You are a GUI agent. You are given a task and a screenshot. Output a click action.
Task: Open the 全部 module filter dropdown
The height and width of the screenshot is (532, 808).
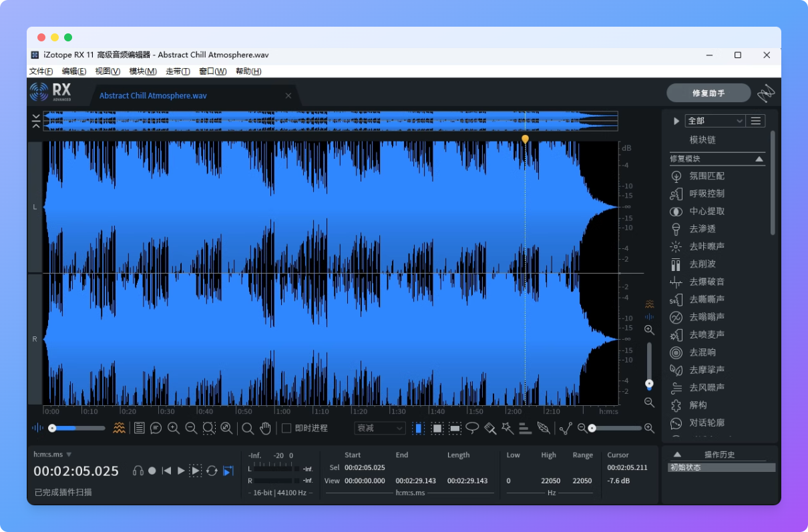pyautogui.click(x=715, y=121)
